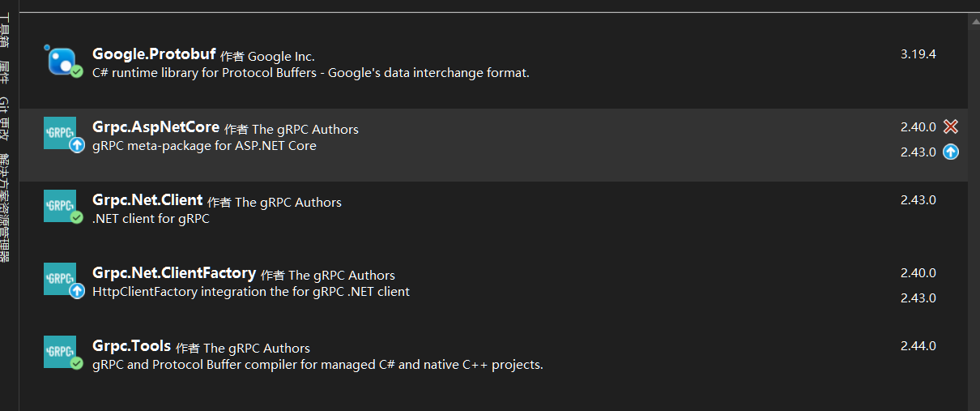Switch to the Git 更改 side tab
This screenshot has width=980, height=411.
5,117
